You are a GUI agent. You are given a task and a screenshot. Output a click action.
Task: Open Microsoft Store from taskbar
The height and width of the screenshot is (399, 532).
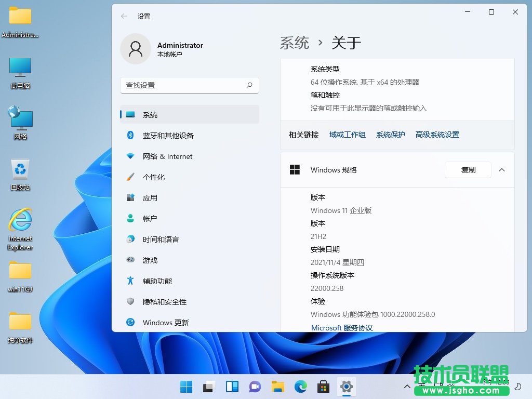pyautogui.click(x=324, y=387)
